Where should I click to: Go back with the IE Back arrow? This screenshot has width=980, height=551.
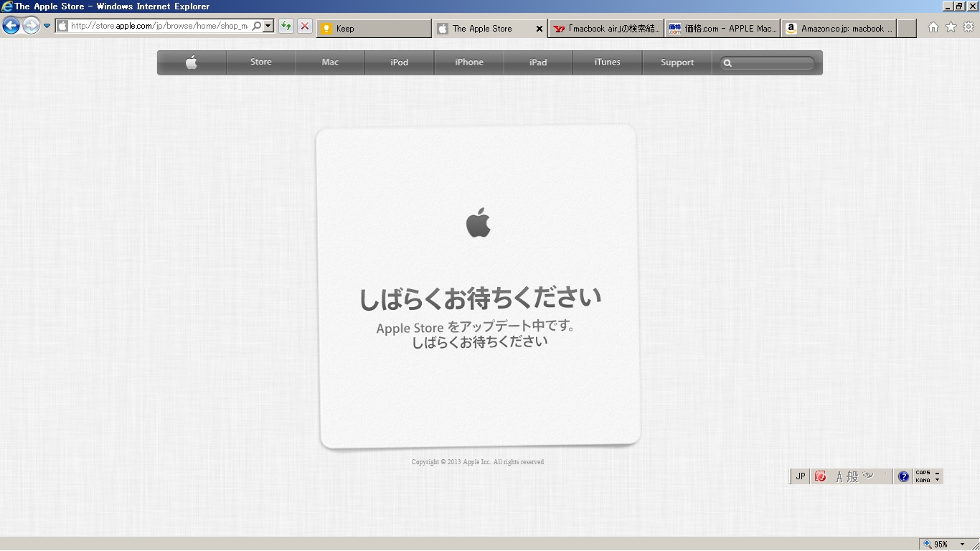click(11, 27)
